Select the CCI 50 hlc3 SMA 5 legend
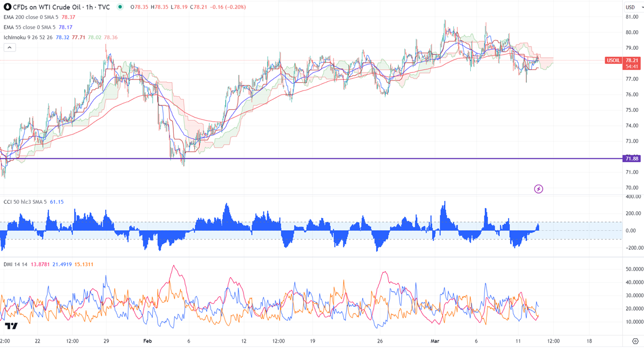The width and height of the screenshot is (644, 348). pyautogui.click(x=25, y=202)
